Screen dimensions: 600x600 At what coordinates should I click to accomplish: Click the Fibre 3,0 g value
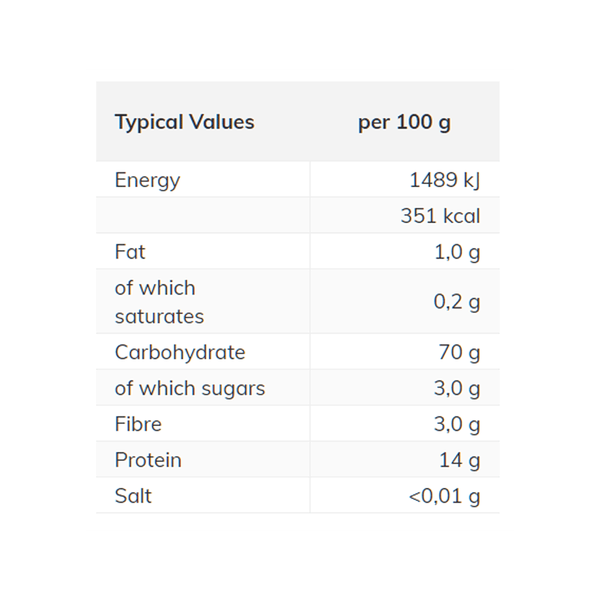(457, 424)
